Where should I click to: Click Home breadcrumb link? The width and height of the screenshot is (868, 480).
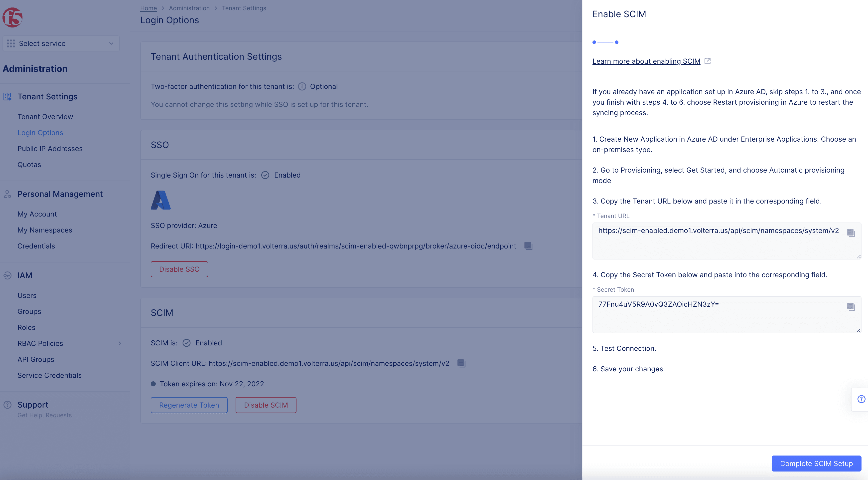click(148, 8)
